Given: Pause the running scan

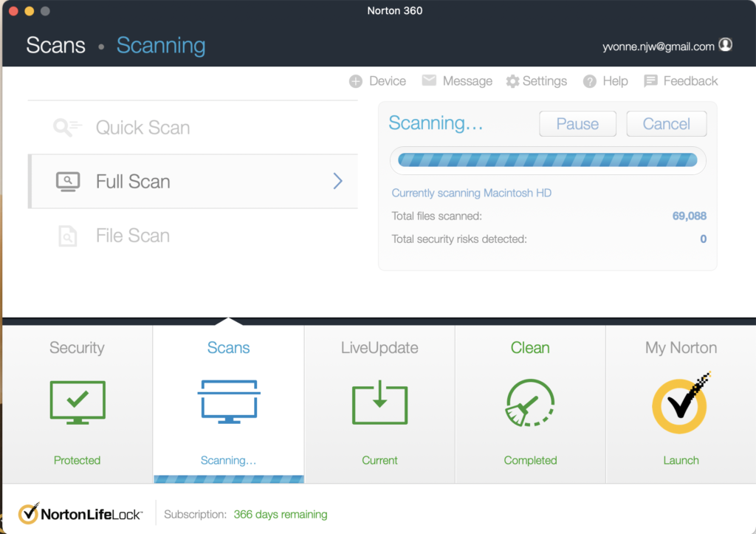Looking at the screenshot, I should coord(577,124).
